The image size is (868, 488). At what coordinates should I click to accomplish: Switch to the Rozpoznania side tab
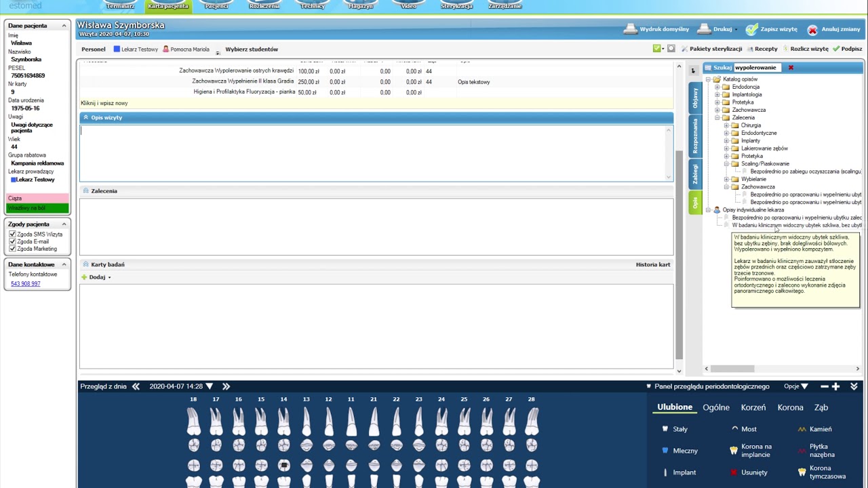(x=695, y=136)
